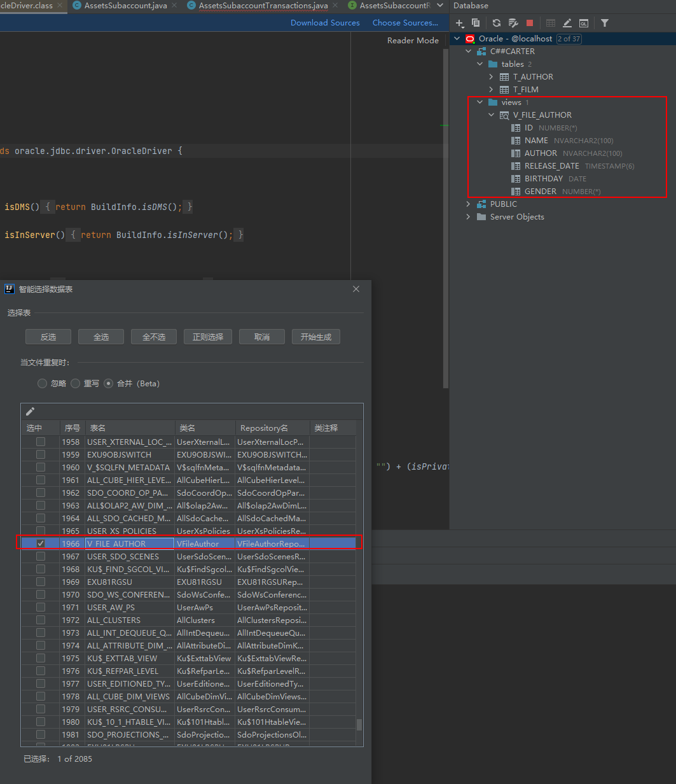The width and height of the screenshot is (676, 784).
Task: Select the 忽略 radio option
Action: (x=42, y=383)
